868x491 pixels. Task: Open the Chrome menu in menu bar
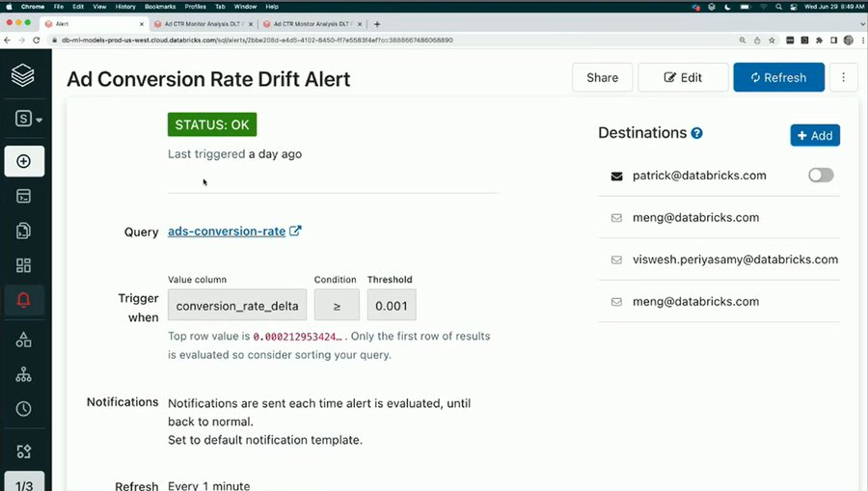click(x=33, y=7)
